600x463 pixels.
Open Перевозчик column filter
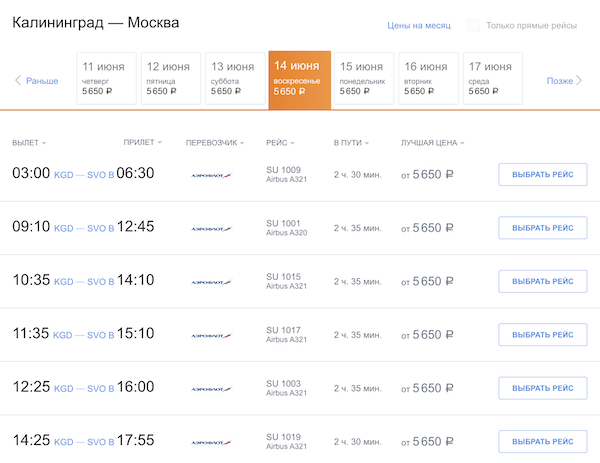click(x=215, y=143)
